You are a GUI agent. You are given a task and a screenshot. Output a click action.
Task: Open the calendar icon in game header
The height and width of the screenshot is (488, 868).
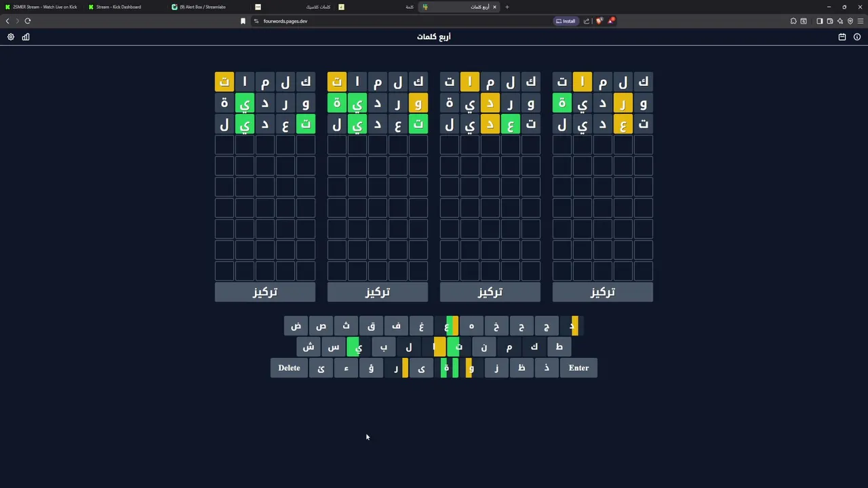(x=842, y=37)
